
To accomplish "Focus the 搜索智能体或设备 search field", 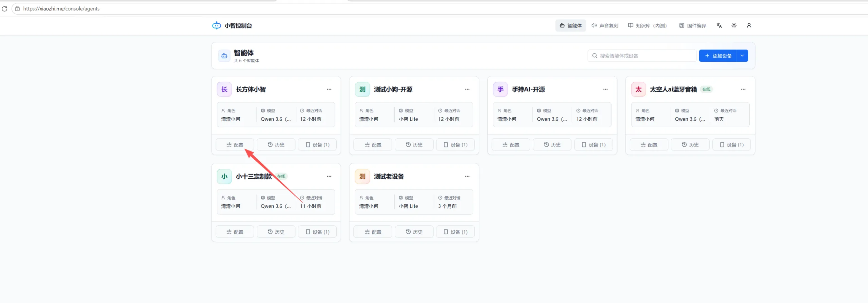I will pos(642,56).
